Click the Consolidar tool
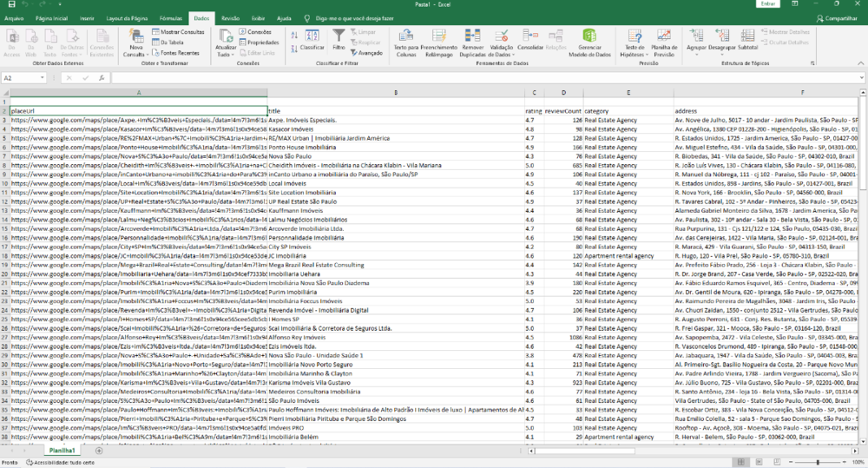 tap(530, 41)
